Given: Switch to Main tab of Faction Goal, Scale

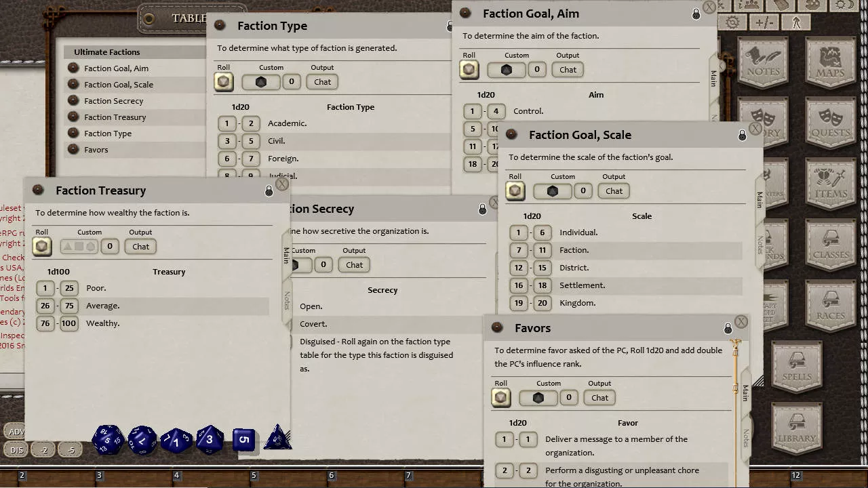Looking at the screenshot, I should pos(760,199).
